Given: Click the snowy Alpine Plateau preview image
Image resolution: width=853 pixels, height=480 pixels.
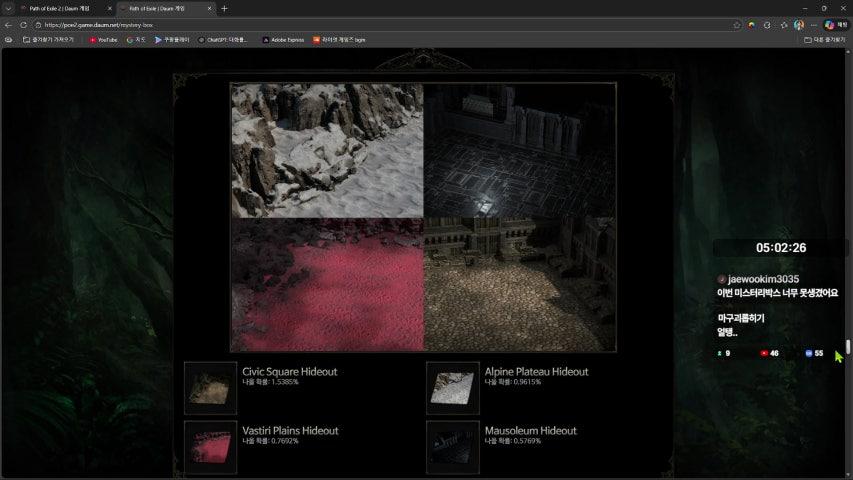Looking at the screenshot, I should [327, 151].
